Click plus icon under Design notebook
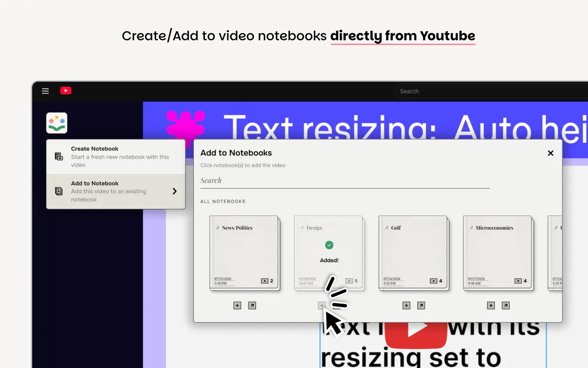This screenshot has width=588, height=368. (322, 305)
